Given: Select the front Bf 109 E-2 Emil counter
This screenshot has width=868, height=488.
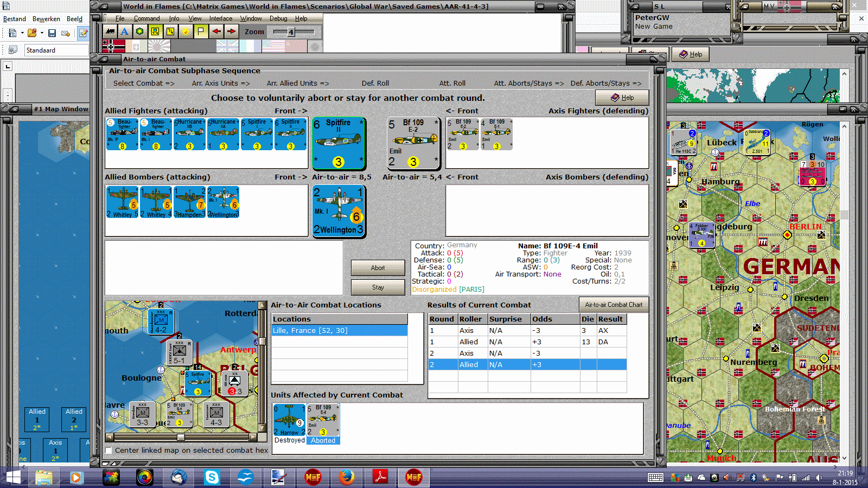Looking at the screenshot, I should pyautogui.click(x=413, y=144).
